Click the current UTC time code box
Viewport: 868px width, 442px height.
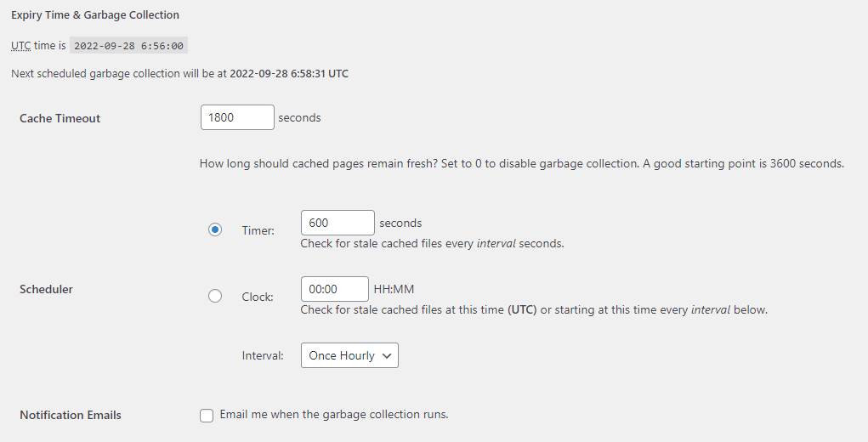click(129, 46)
